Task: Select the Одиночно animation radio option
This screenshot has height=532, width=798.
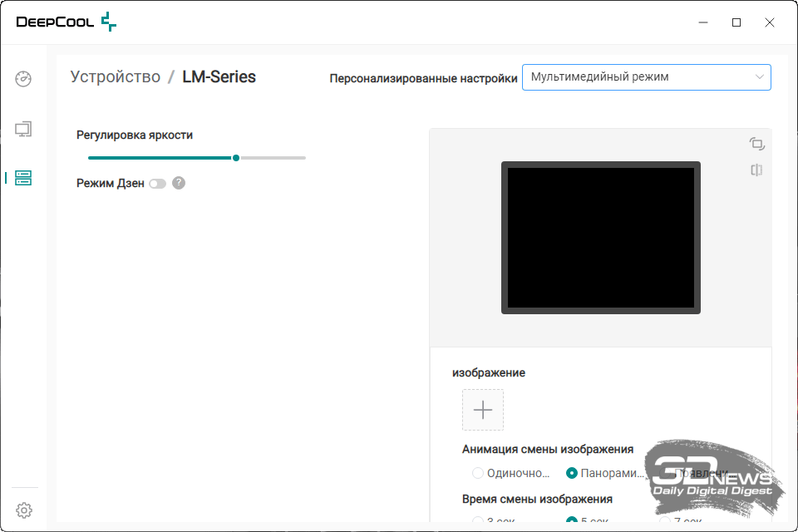Action: pyautogui.click(x=478, y=473)
